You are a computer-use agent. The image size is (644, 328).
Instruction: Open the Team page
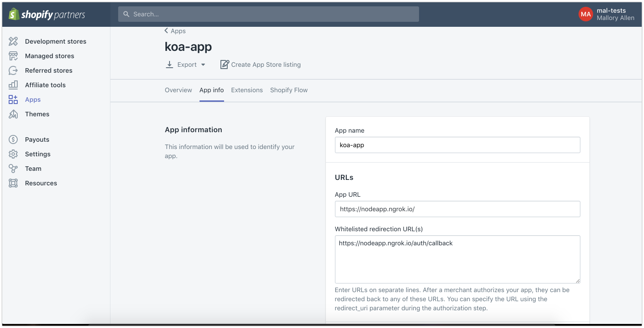click(33, 169)
